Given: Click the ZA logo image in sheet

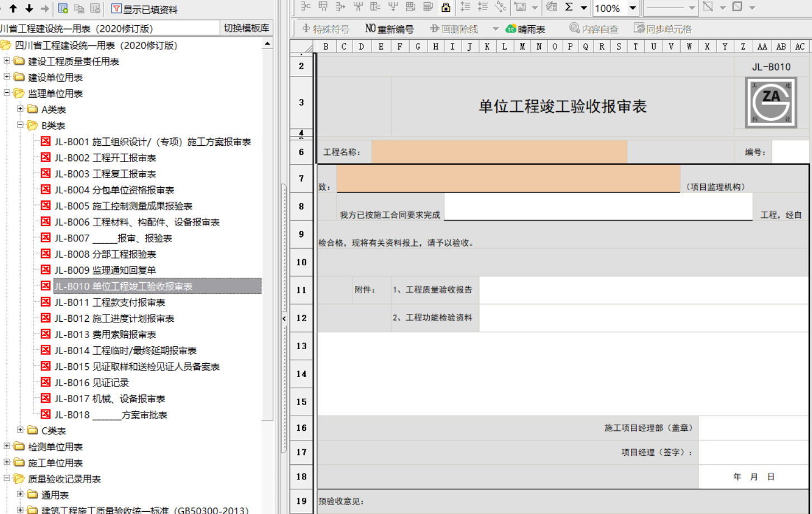Looking at the screenshot, I should 771,103.
